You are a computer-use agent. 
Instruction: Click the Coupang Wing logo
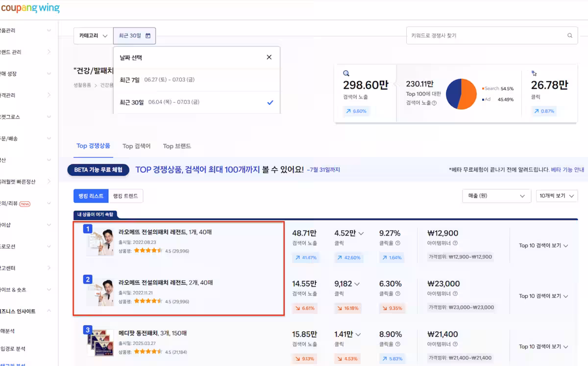coord(30,8)
